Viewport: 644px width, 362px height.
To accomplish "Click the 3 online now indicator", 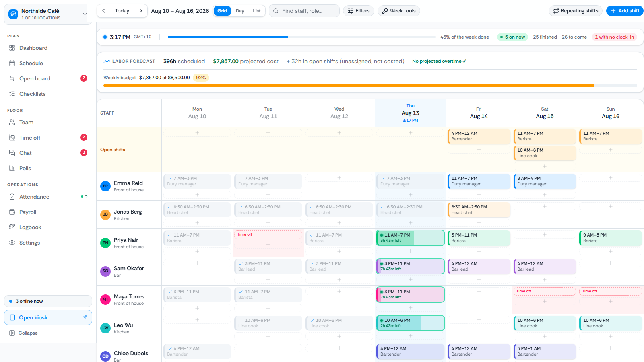I will tap(48, 301).
